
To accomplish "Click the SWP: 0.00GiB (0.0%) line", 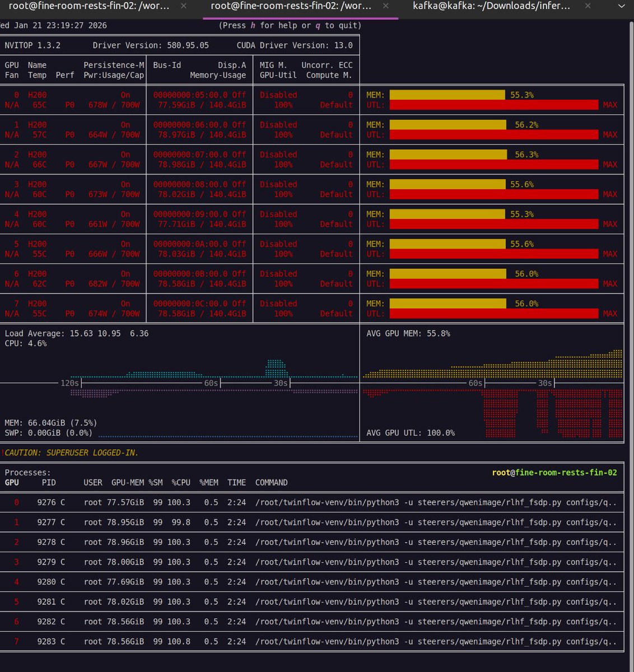I will [49, 433].
